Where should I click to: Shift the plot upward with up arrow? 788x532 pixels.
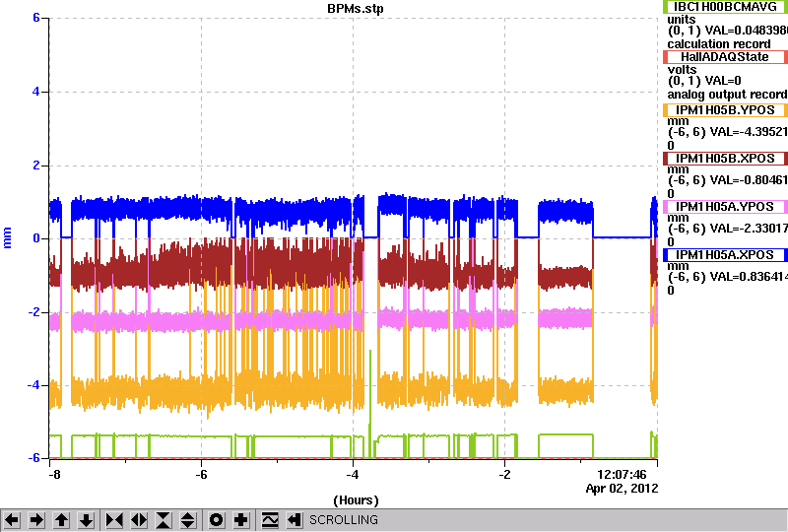point(62,520)
